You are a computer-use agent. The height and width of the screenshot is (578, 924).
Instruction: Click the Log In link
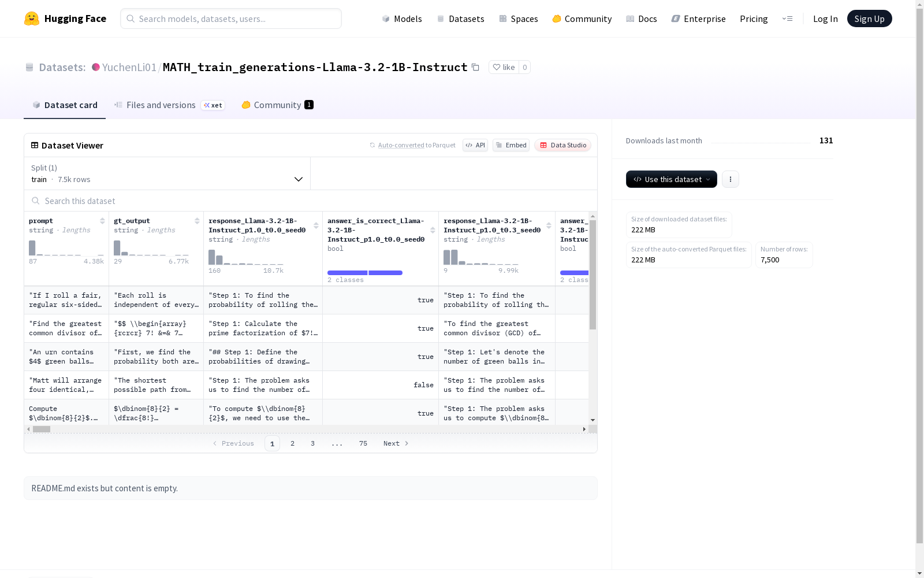point(825,18)
